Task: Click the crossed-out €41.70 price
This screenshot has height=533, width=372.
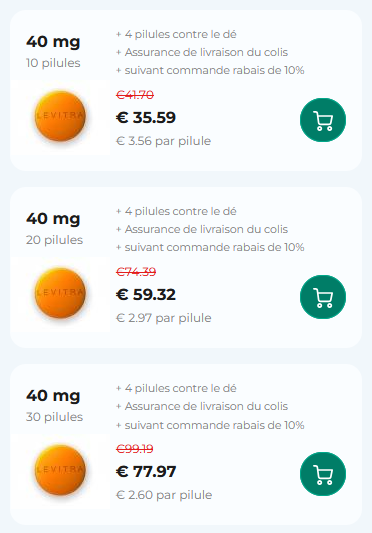Action: click(135, 94)
